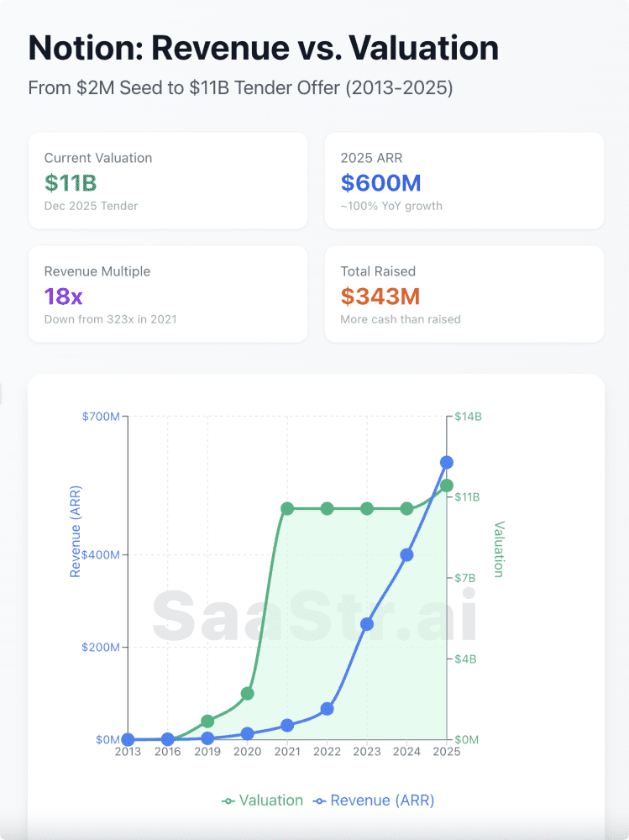Screen dimensions: 629x840
Task: Select the $600M 2025 ARR figure
Action: 381,182
